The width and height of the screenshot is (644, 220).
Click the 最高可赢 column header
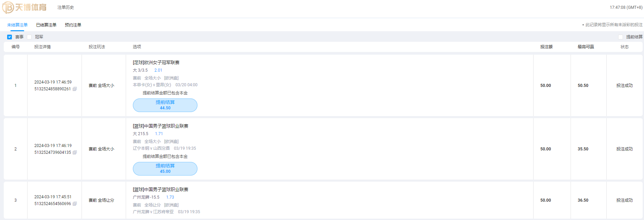586,47
